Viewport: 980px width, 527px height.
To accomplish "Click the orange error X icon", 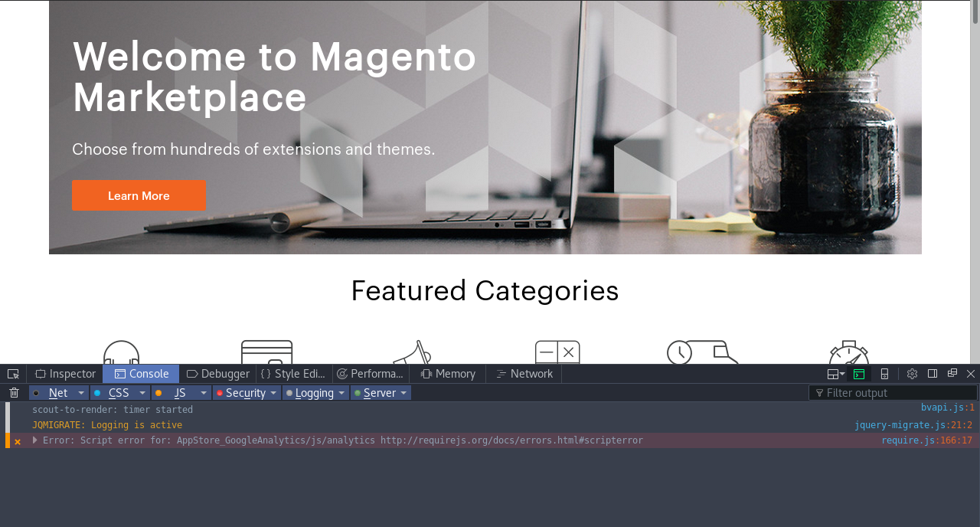I will click(x=18, y=441).
